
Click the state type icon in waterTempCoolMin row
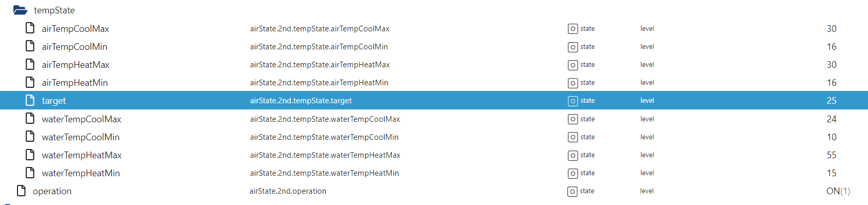coord(572,137)
